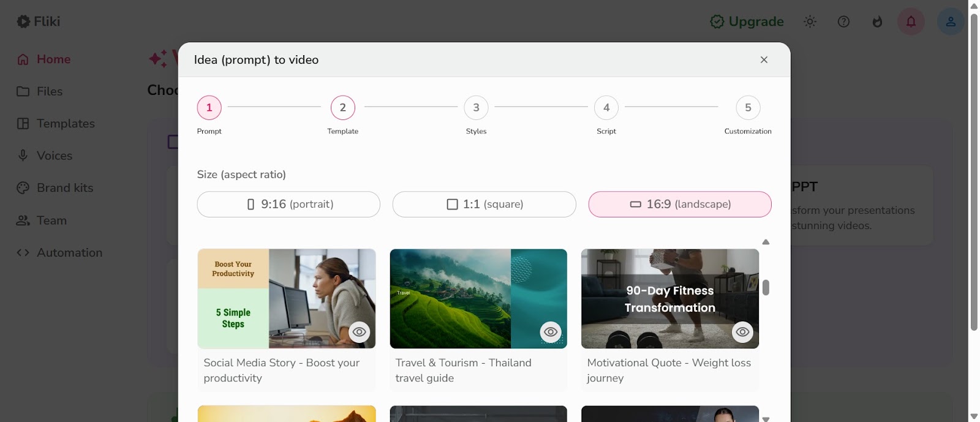980x422 pixels.
Task: Close the Idea to video dialog
Action: [764, 59]
